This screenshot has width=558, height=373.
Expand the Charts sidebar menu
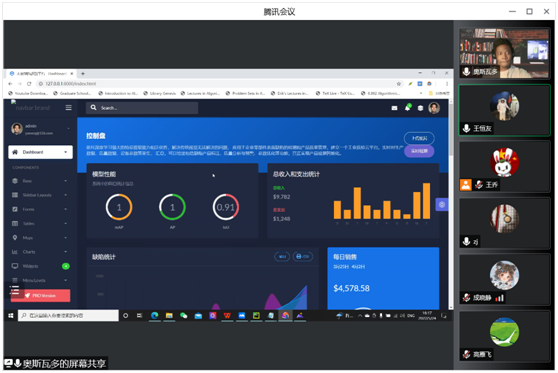pos(40,252)
